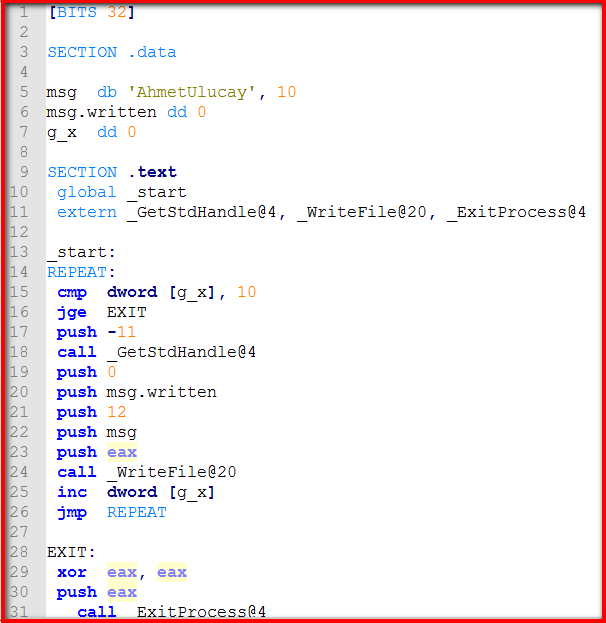Image resolution: width=606 pixels, height=623 pixels.
Task: Click 'msg.written dd 0' on line 6
Action: (126, 112)
